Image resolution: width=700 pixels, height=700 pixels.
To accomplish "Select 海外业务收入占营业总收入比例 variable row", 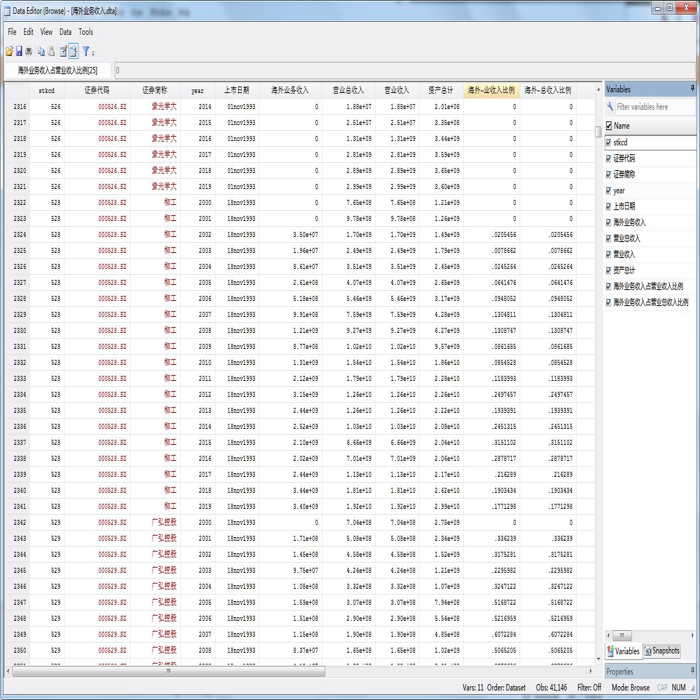I will coord(650,302).
